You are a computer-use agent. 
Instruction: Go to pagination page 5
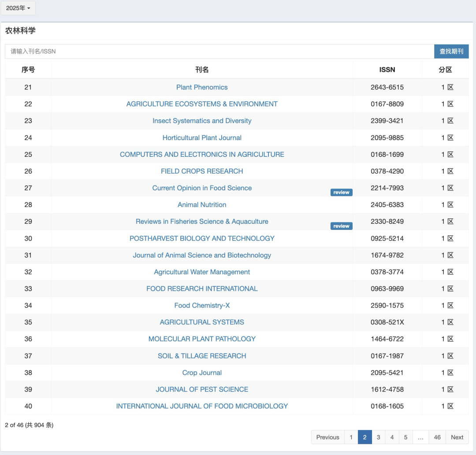pos(405,437)
